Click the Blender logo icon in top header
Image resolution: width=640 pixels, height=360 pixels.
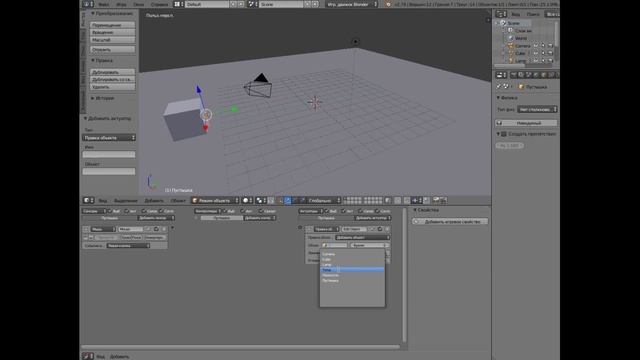coord(388,4)
